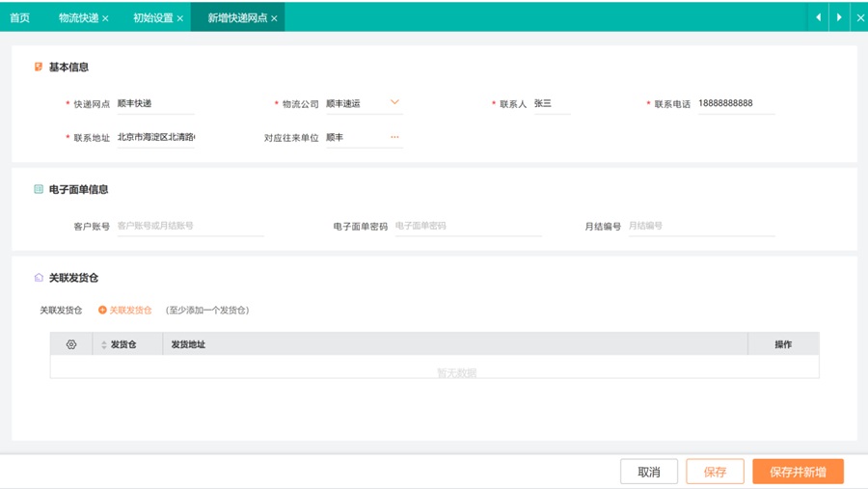Switch to the 初始设置 tab
Screen dimensions: 868x489
pos(152,17)
